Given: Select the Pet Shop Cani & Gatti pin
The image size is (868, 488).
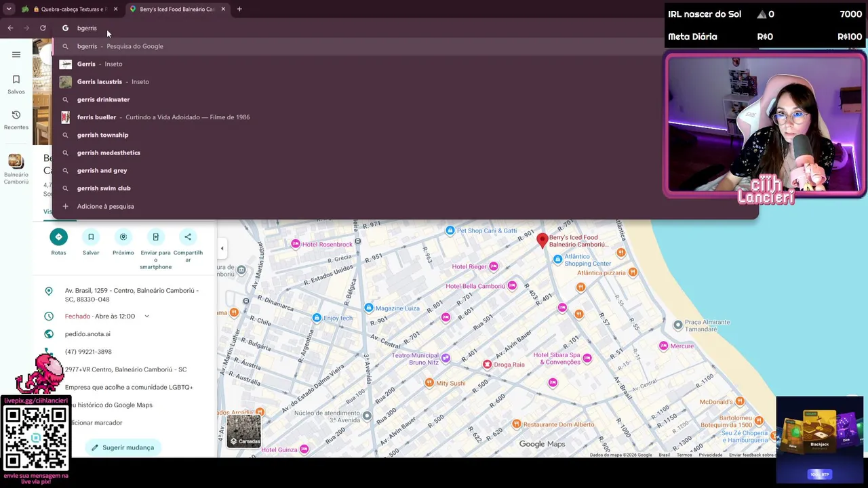Looking at the screenshot, I should [x=450, y=230].
